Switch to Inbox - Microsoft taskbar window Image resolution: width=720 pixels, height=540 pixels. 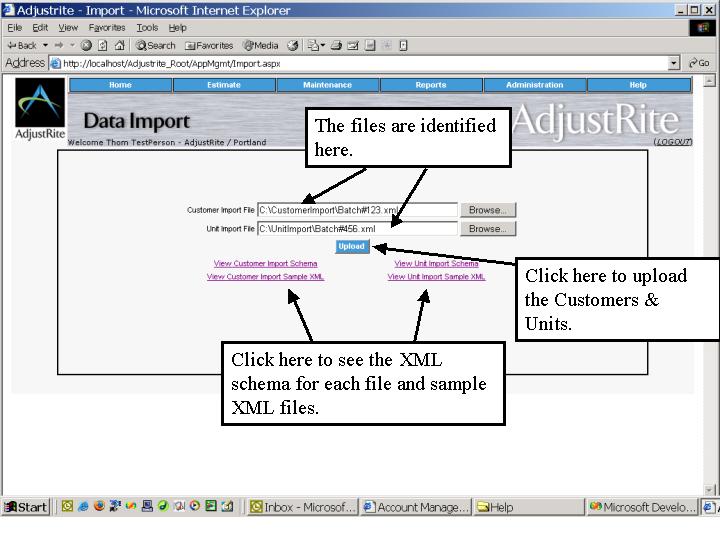(303, 507)
